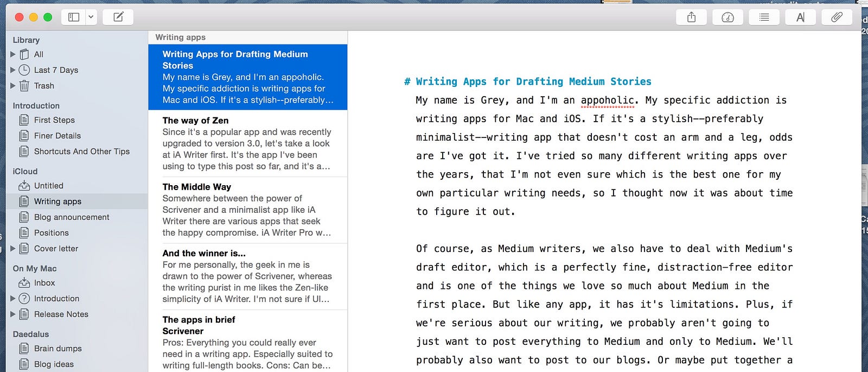Select Shortcuts And Other Tips icon
This screenshot has width=868, height=372.
24,152
